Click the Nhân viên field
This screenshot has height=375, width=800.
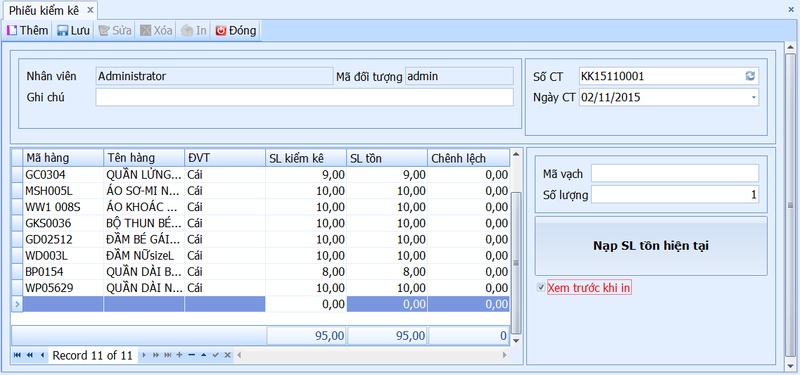pyautogui.click(x=214, y=76)
